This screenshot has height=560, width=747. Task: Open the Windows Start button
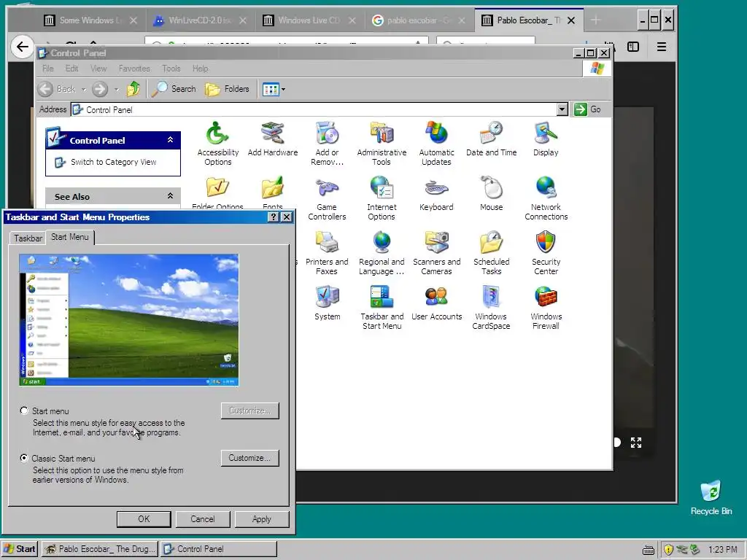pyautogui.click(x=19, y=549)
